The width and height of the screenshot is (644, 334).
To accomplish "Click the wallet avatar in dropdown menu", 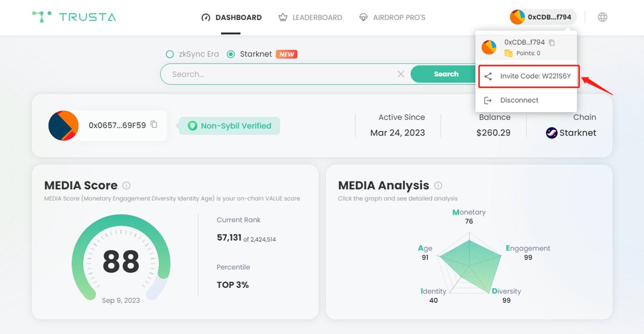I will click(489, 47).
